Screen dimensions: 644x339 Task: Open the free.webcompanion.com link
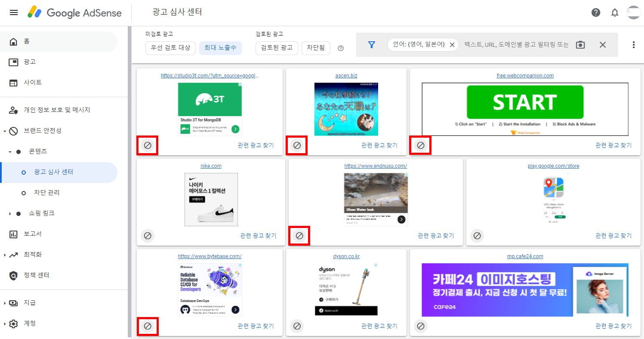tap(525, 76)
